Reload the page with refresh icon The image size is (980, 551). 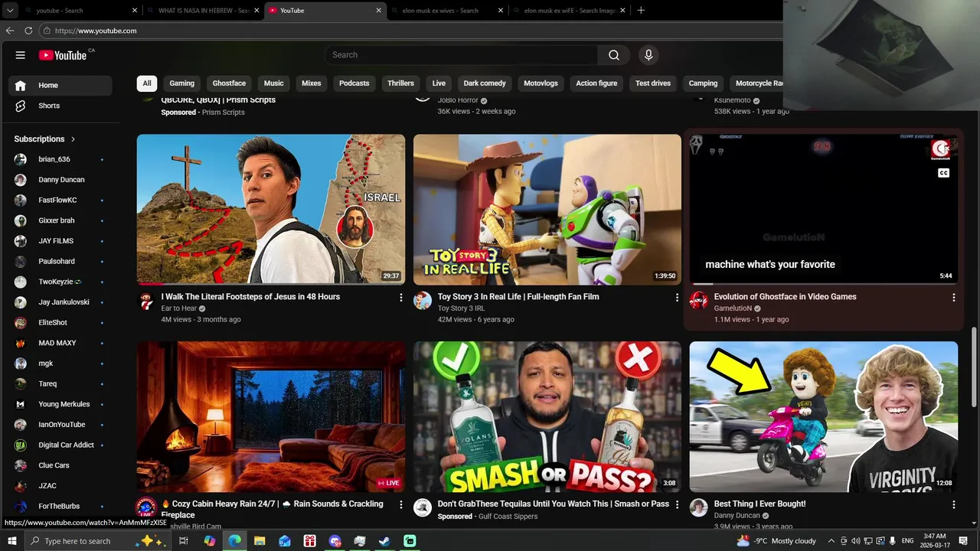coord(28,31)
